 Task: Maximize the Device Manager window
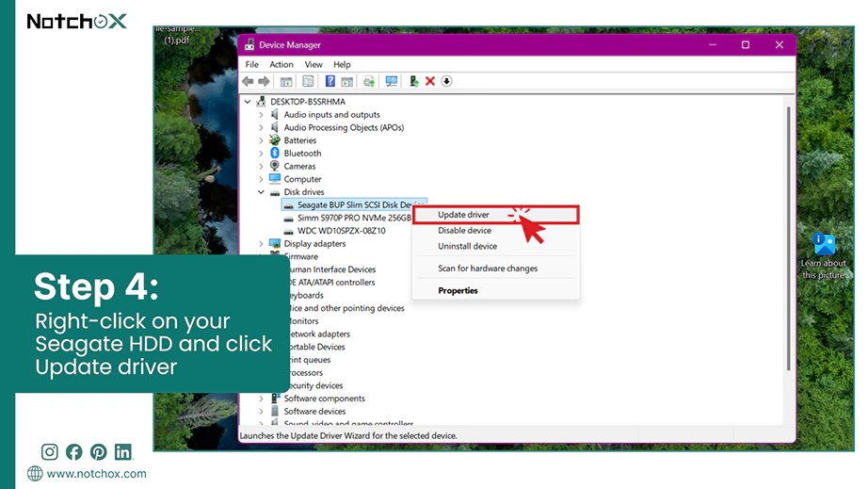746,45
